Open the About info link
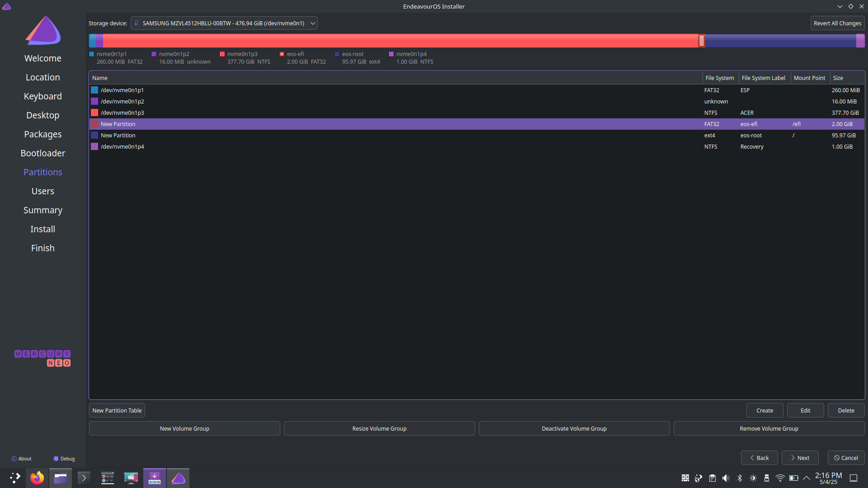Image resolution: width=868 pixels, height=488 pixels. [21, 459]
